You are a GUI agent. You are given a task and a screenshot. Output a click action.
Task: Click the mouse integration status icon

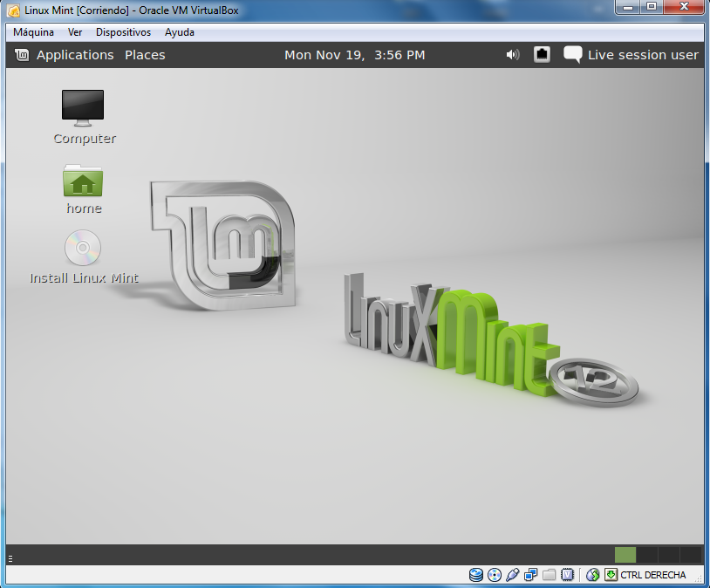pyautogui.click(x=593, y=575)
